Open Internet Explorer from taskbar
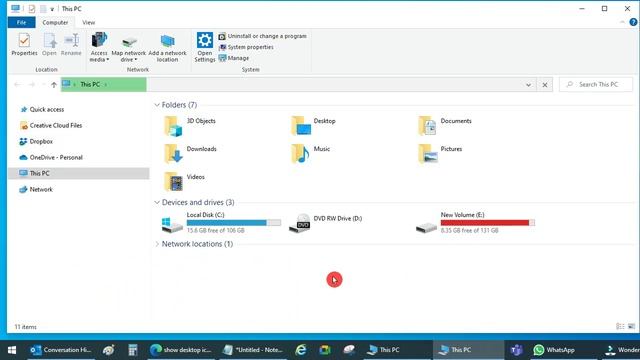 301,350
